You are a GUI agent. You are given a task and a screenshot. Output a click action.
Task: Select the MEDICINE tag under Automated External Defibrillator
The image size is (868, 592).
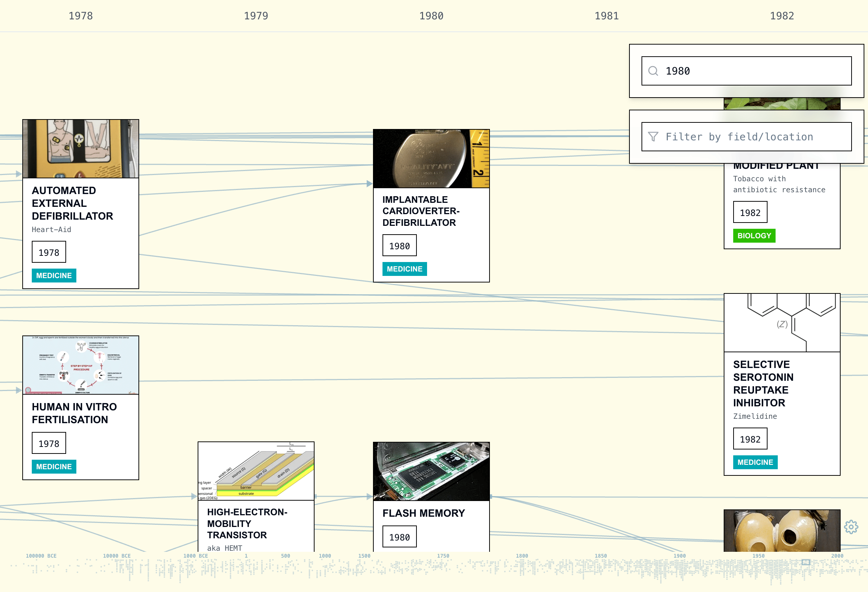[54, 276]
